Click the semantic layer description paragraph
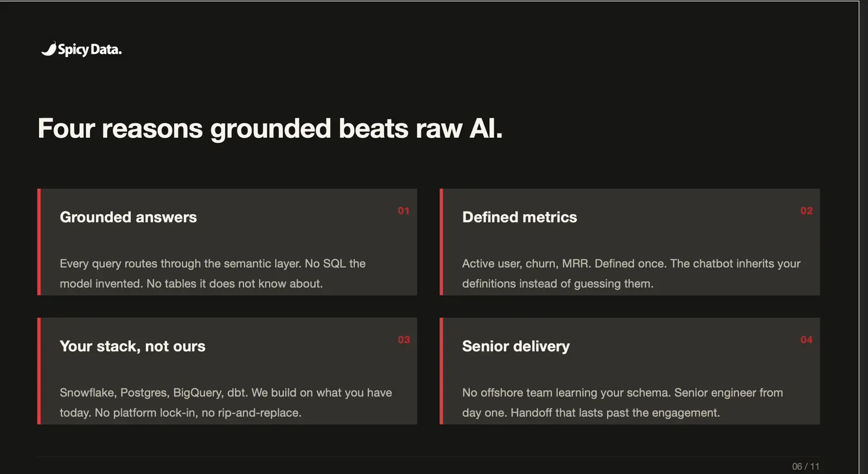 pos(213,273)
